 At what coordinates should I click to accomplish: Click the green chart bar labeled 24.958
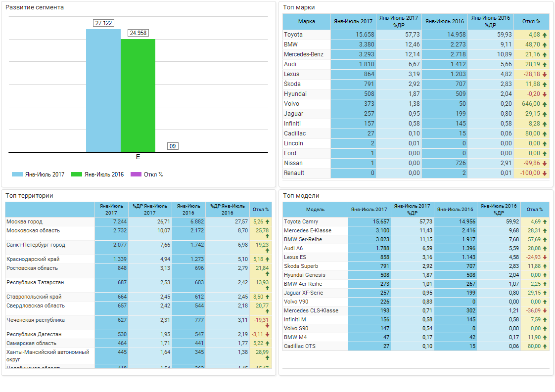138,96
